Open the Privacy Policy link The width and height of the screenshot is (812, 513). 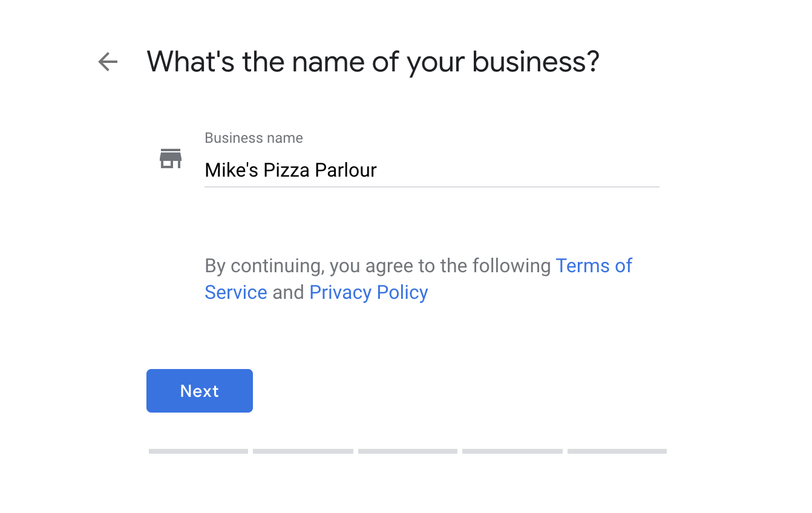click(368, 292)
